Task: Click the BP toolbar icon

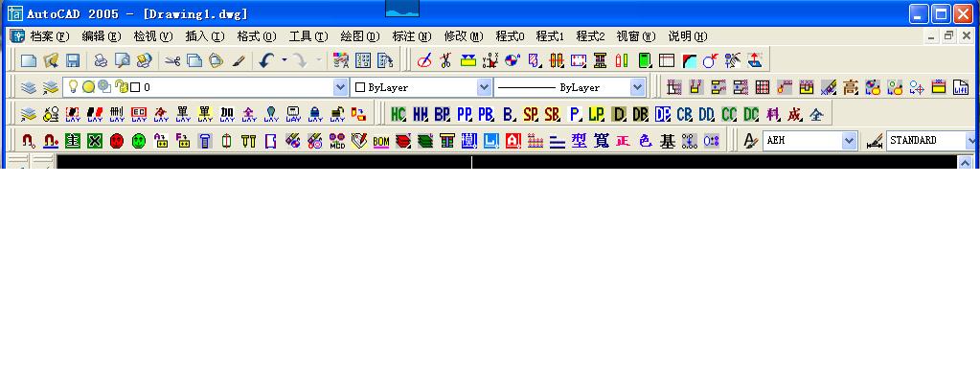Action: [x=442, y=114]
